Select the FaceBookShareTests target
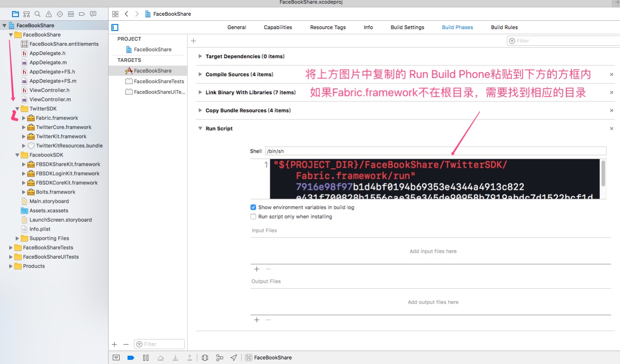 158,81
